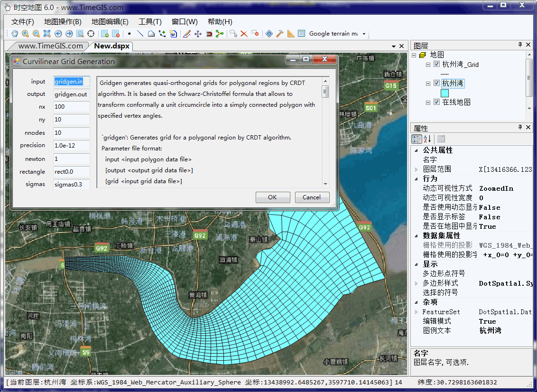Disable the 在线地图 layer checkbox
Image resolution: width=537 pixels, height=392 pixels.
tap(436, 103)
